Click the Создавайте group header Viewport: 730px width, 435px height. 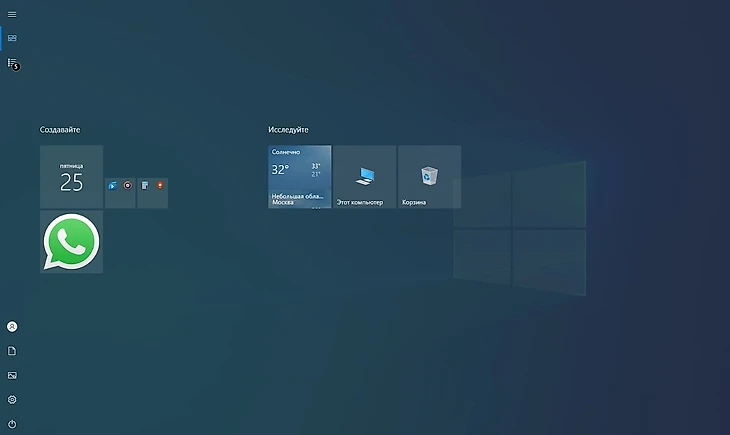point(60,130)
